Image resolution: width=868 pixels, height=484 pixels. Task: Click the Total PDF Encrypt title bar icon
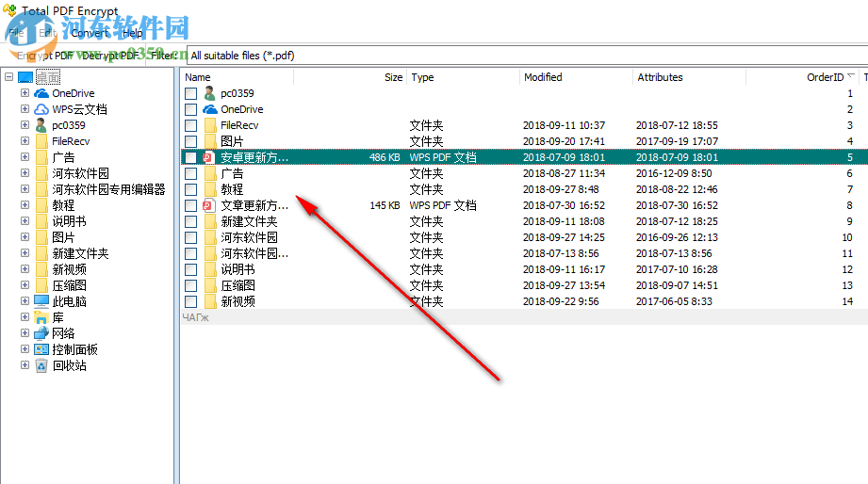tap(9, 10)
